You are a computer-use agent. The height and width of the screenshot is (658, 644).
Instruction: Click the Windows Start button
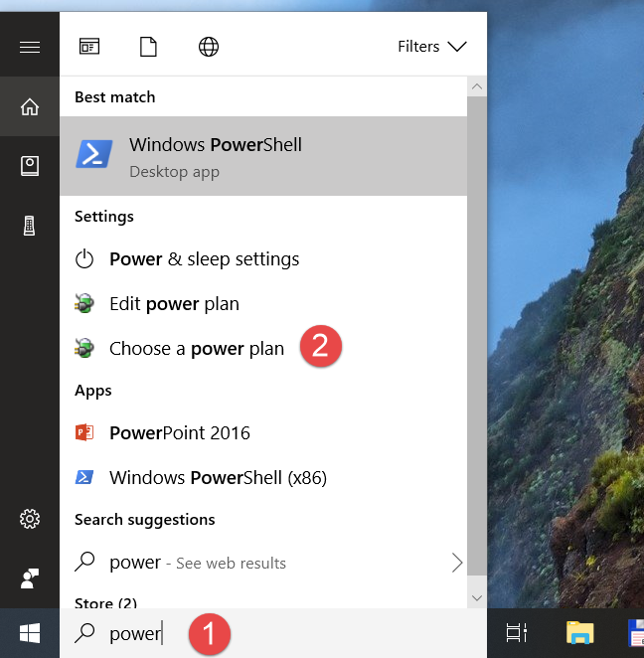pos(30,633)
